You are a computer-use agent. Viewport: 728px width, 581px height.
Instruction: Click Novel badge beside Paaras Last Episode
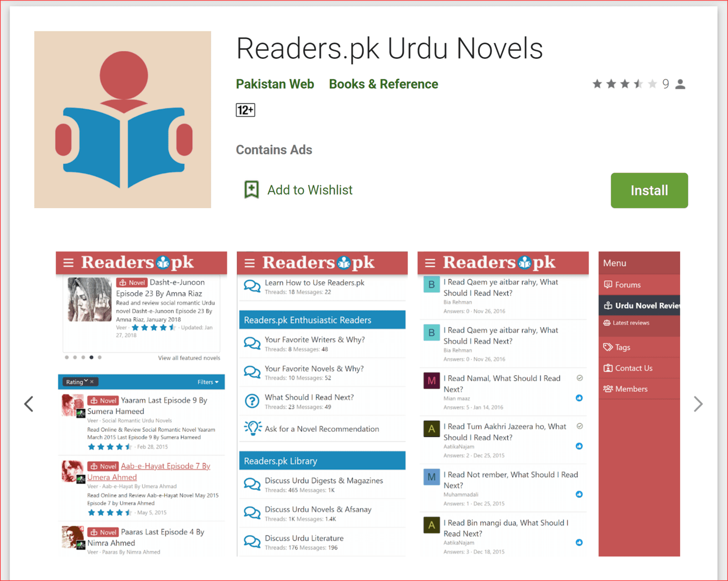103,532
